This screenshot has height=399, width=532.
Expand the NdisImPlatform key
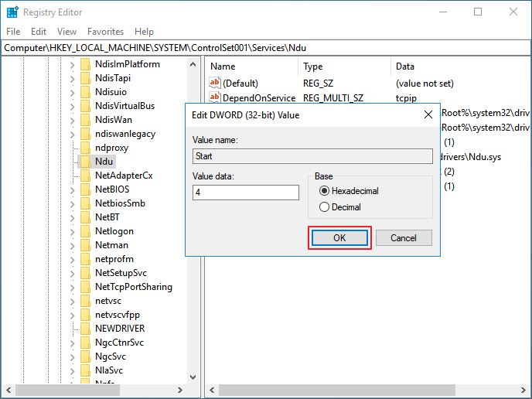(72, 65)
